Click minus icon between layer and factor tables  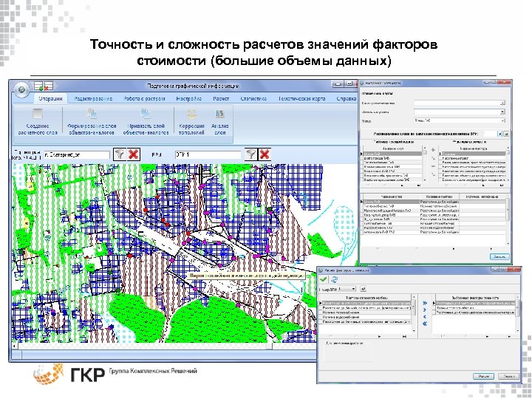pyautogui.click(x=433, y=166)
